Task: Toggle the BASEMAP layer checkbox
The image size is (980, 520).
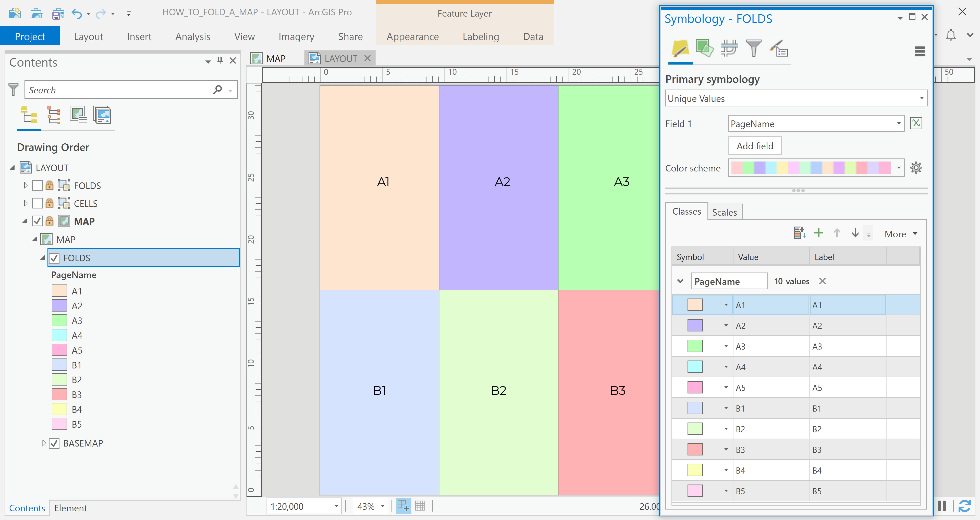Action: click(x=54, y=443)
